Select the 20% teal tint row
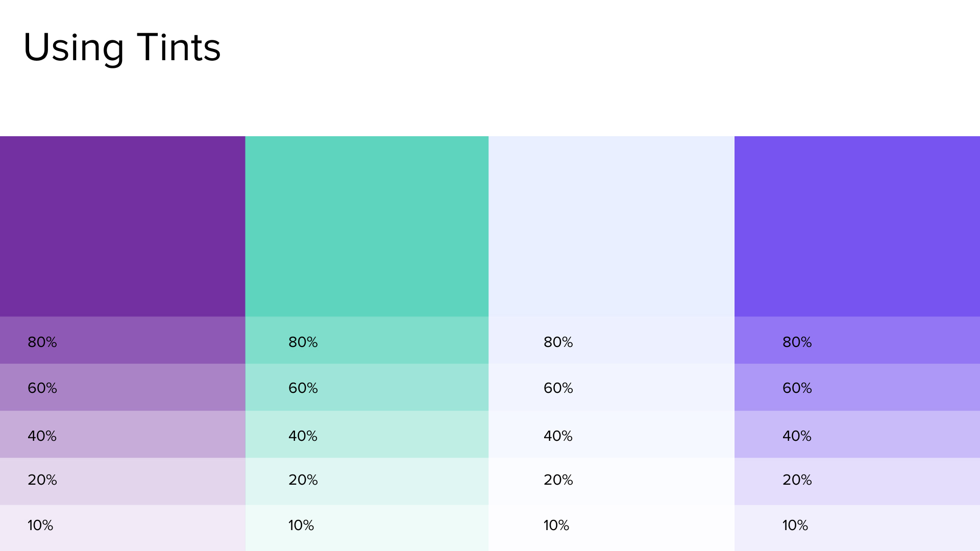 [366, 481]
